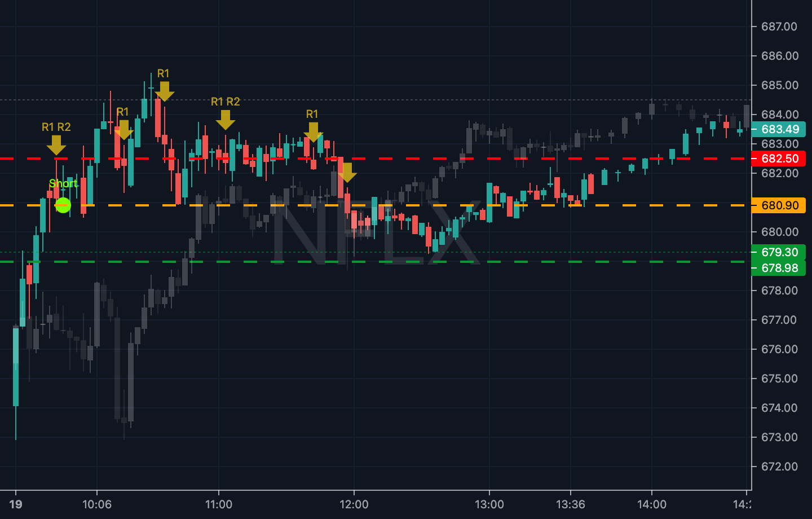This screenshot has width=812, height=519.
Task: Click the teal 683.49 current price label
Action: (x=780, y=129)
